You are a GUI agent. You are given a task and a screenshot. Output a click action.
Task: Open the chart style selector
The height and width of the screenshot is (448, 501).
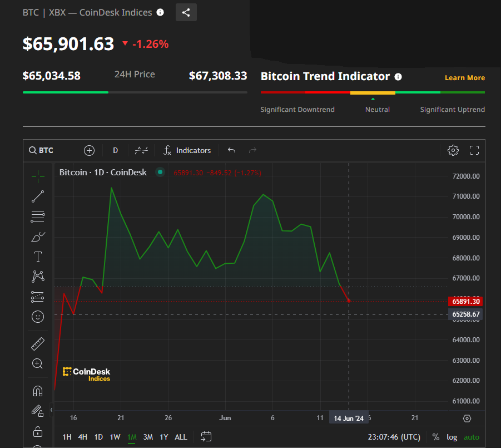(x=141, y=150)
